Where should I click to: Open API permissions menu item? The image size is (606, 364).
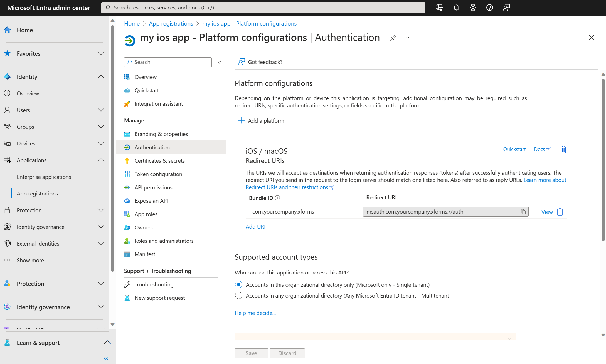(x=153, y=187)
